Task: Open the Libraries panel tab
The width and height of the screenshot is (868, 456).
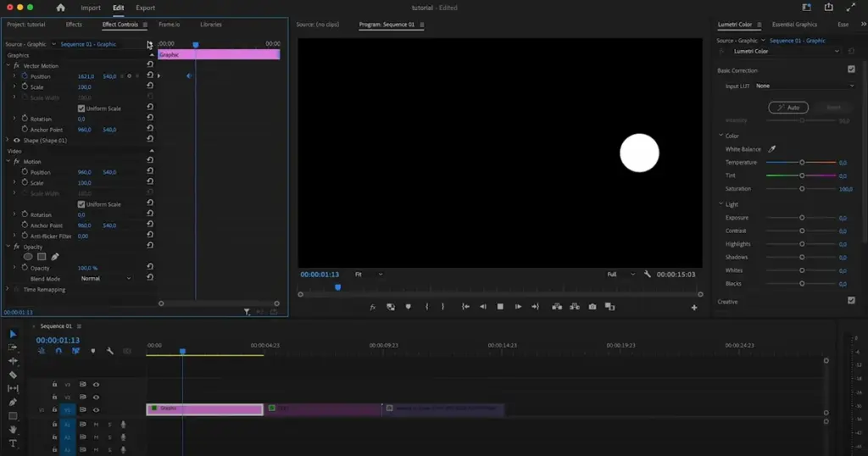Action: coord(211,25)
